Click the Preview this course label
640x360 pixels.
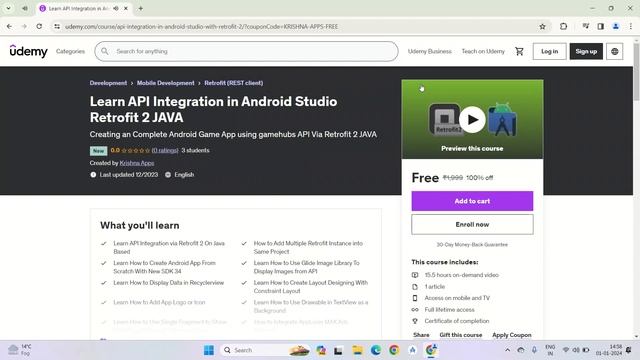tap(472, 149)
